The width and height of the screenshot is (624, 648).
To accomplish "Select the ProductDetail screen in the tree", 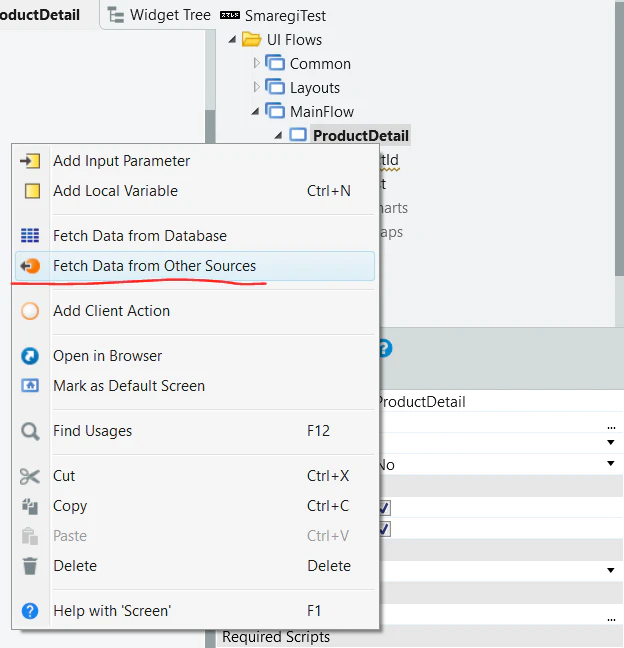I will (x=361, y=136).
